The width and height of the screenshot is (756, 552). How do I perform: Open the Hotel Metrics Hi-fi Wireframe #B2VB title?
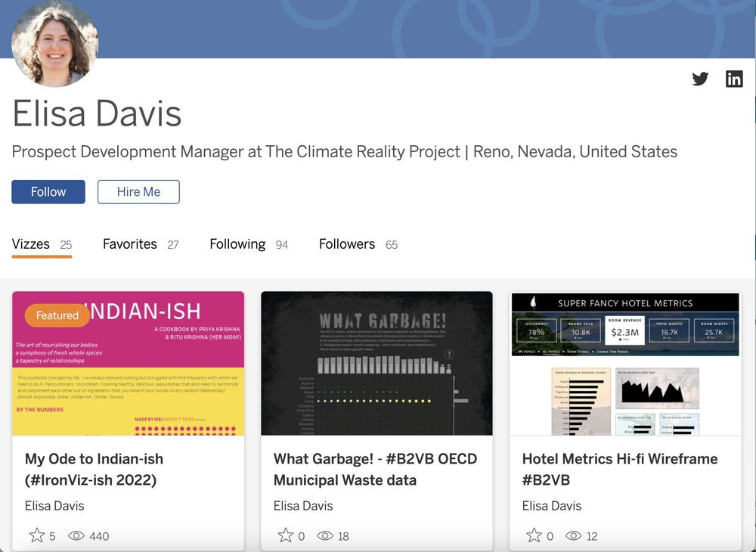[620, 469]
